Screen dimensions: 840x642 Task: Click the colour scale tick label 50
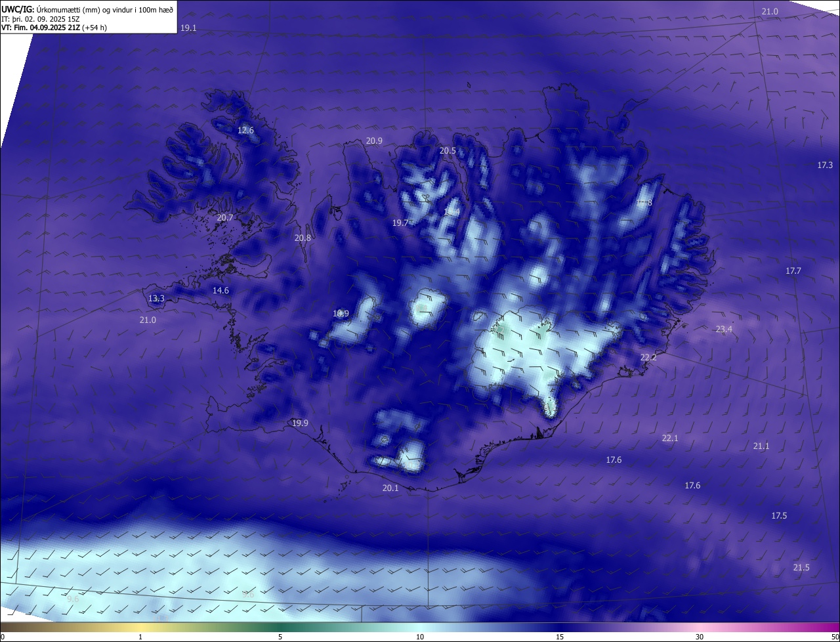(835, 637)
